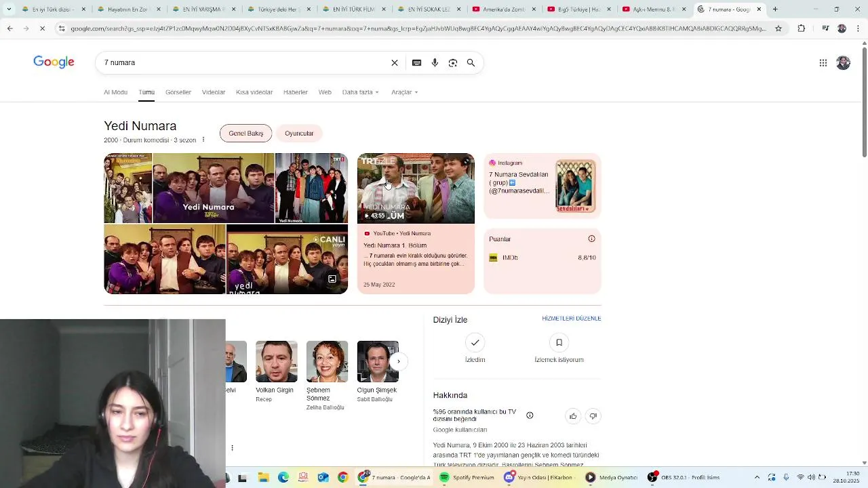Switch to Haberler results tab

pyautogui.click(x=296, y=92)
